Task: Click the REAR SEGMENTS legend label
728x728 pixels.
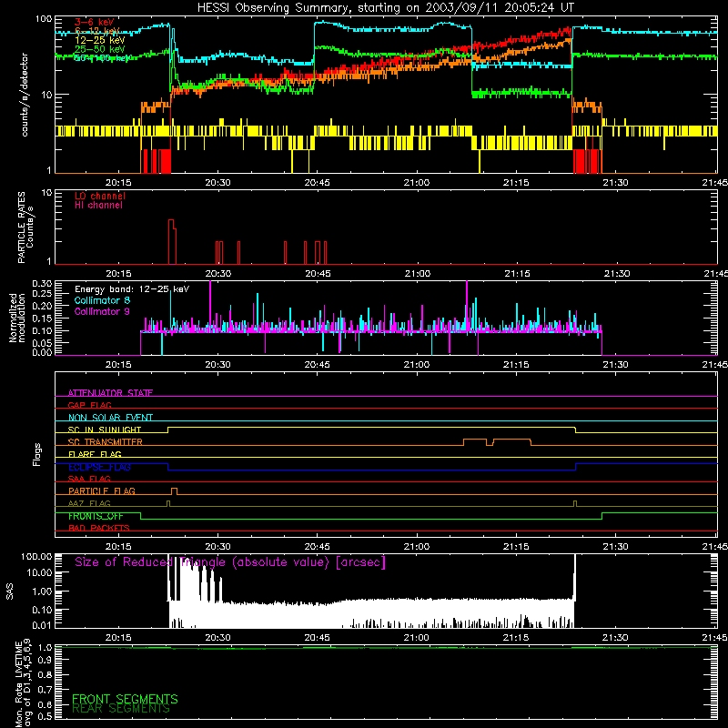Action: click(x=121, y=709)
